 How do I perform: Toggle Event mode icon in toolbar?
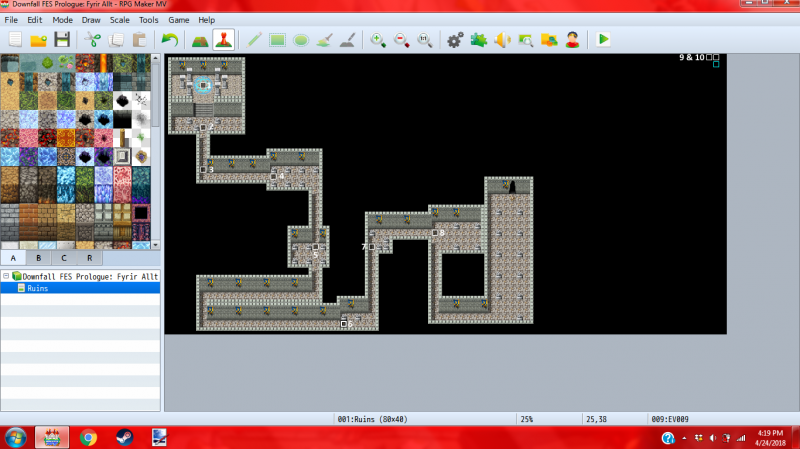(223, 40)
